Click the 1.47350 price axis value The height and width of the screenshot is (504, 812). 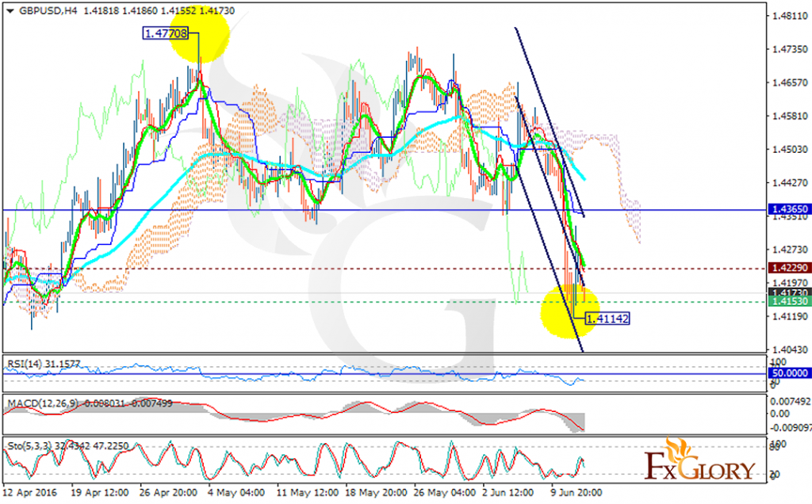point(790,49)
